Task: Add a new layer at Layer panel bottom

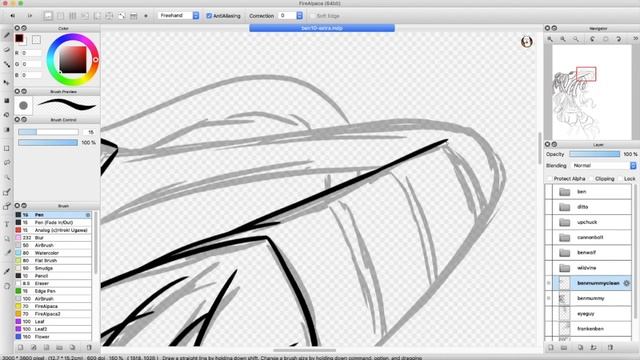Action: click(551, 347)
